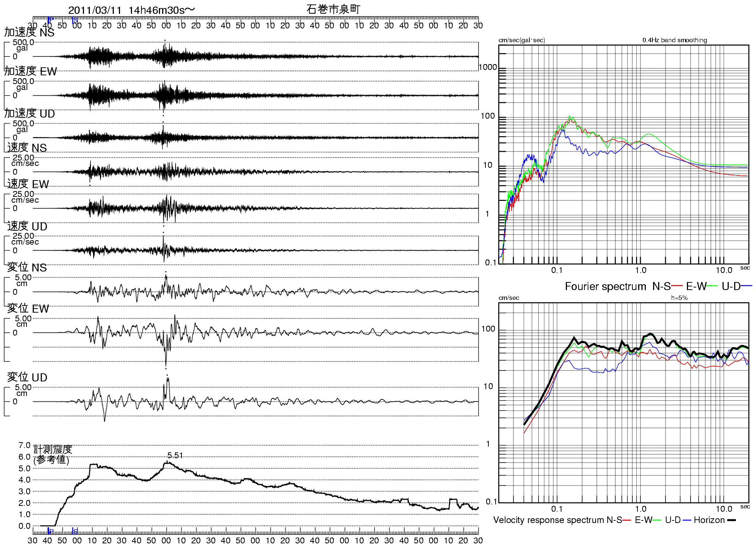This screenshot has width=756, height=547.
Task: Click the blue P-wave marker on top time axis
Action: (x=50, y=19)
